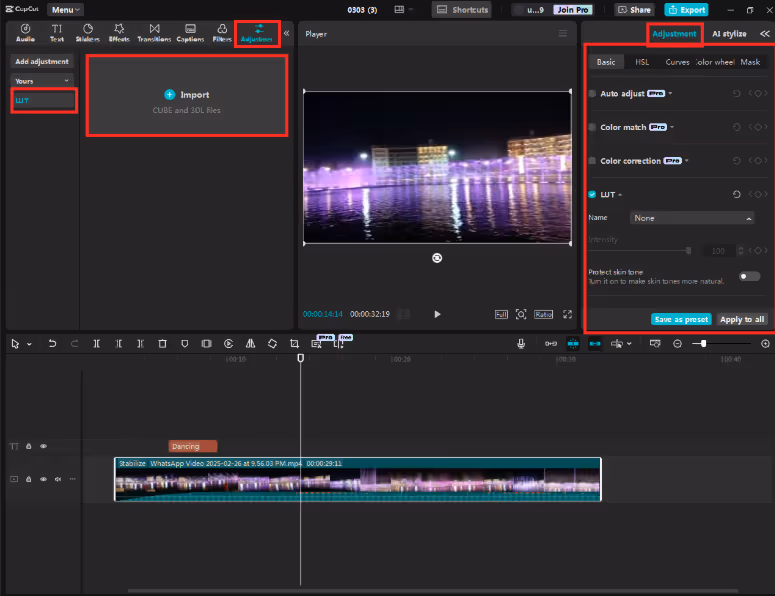Screen dimensions: 775x596
Task: Expand the Auto adjust options arrow
Action: [670, 93]
